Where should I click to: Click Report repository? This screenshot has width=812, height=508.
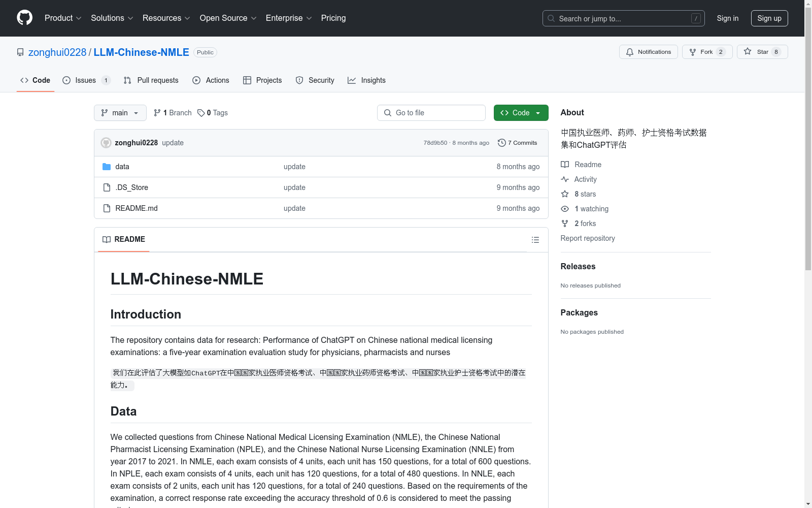tap(588, 238)
